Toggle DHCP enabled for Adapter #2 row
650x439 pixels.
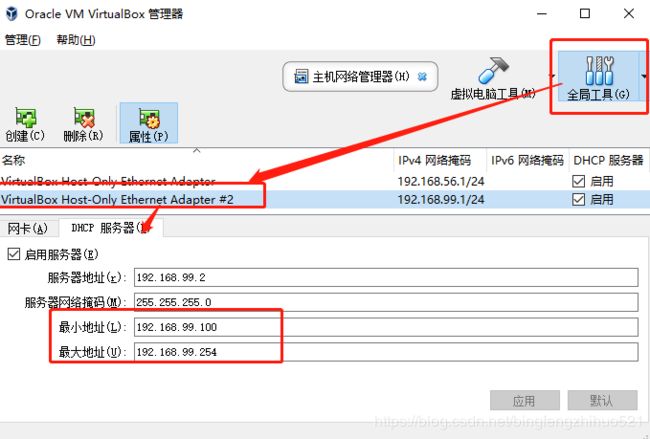[578, 199]
